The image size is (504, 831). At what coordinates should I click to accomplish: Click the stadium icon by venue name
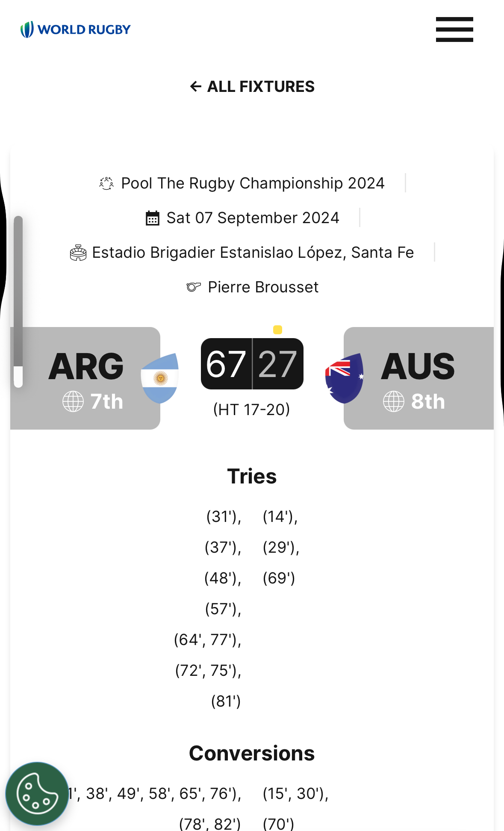[78, 253]
